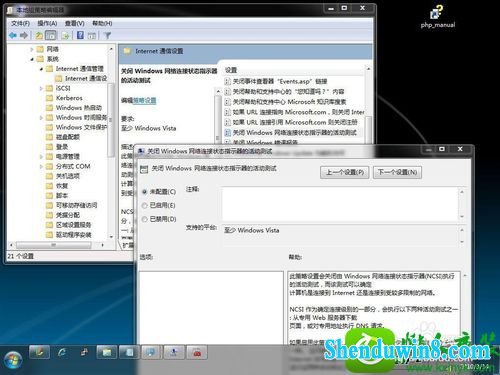
Task: Click the Filter funnel toolbar icon
Action: (x=107, y=35)
